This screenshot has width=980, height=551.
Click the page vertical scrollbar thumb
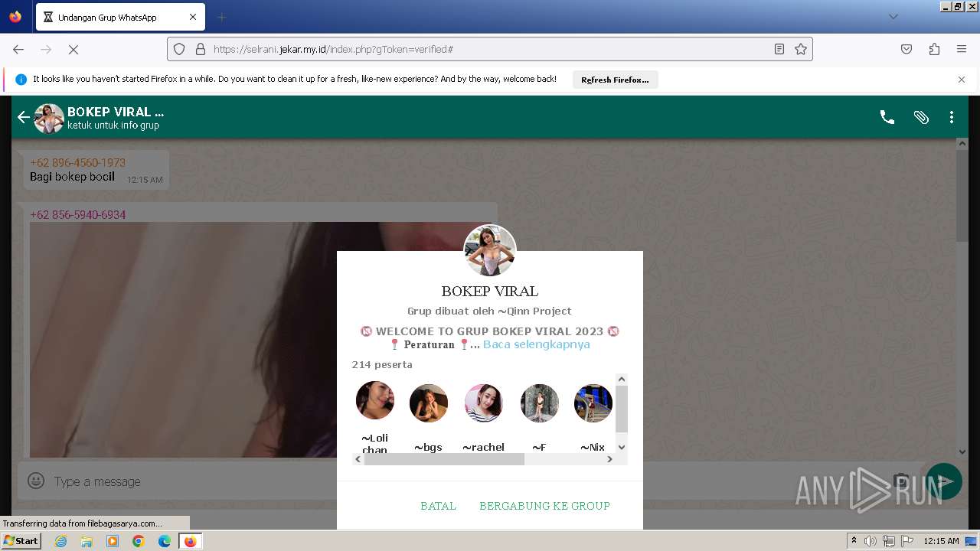[x=962, y=195]
